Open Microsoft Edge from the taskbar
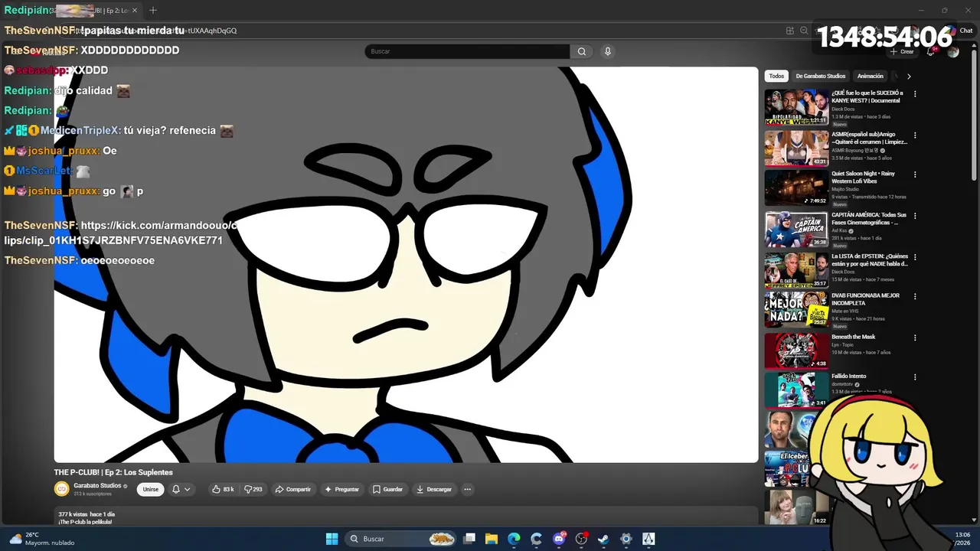The height and width of the screenshot is (551, 980). click(514, 539)
